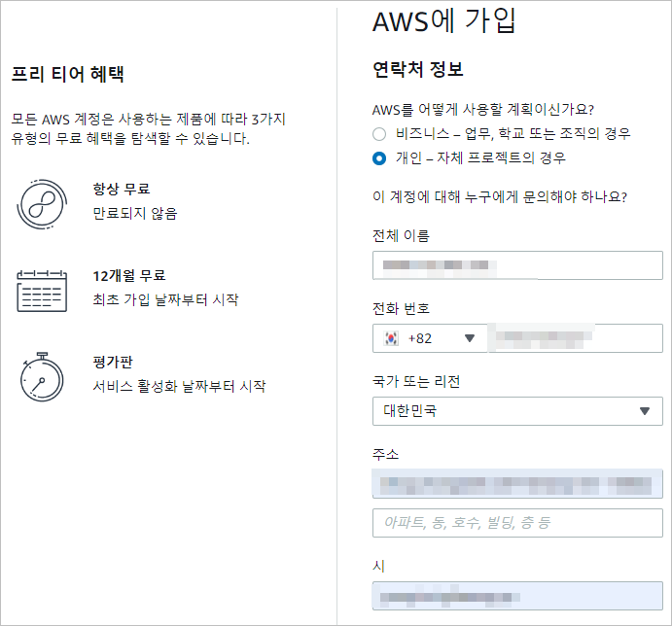Click the 전체 이름 input field
672x626 pixels.
[517, 265]
